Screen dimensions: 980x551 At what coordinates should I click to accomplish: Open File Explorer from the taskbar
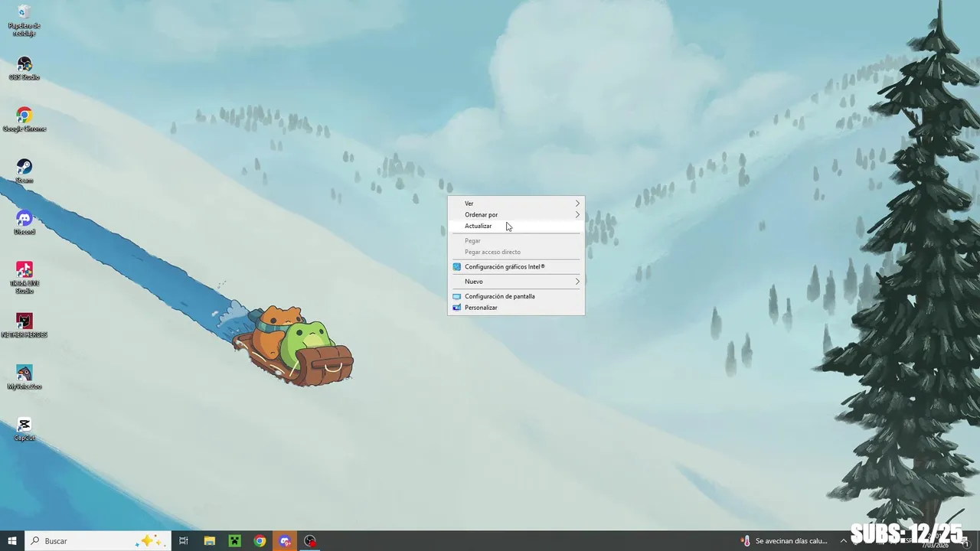click(x=209, y=541)
